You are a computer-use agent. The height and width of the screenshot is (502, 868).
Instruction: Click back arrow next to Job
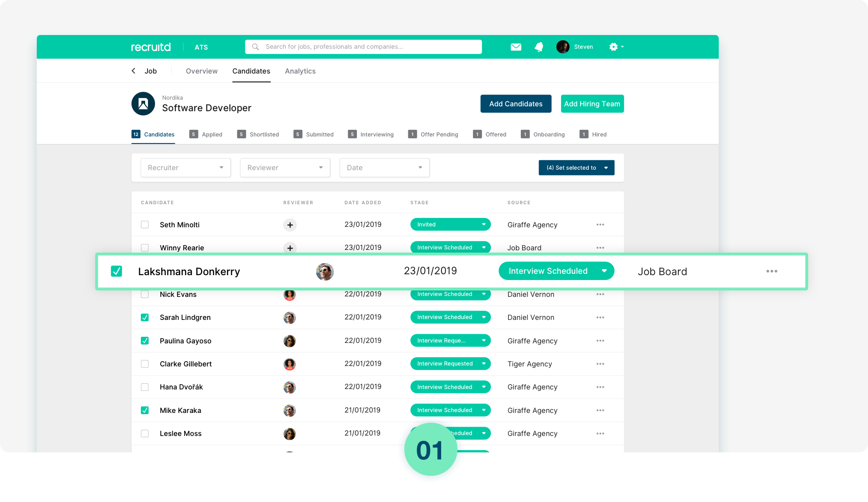[x=133, y=71]
